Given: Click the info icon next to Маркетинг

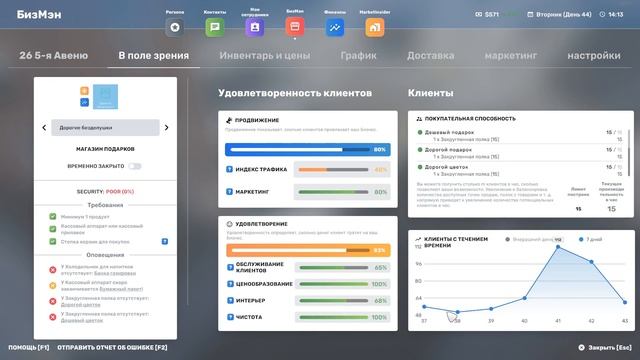Looking at the screenshot, I should click(229, 191).
